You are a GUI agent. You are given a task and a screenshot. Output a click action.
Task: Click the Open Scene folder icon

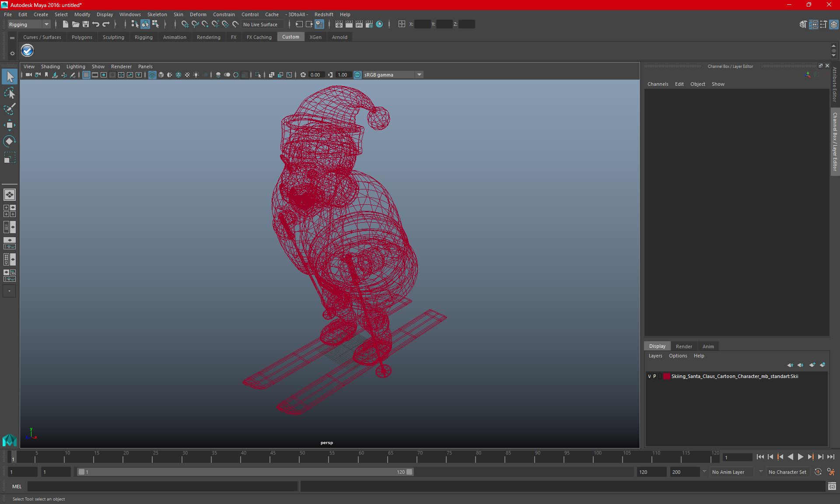(x=75, y=24)
